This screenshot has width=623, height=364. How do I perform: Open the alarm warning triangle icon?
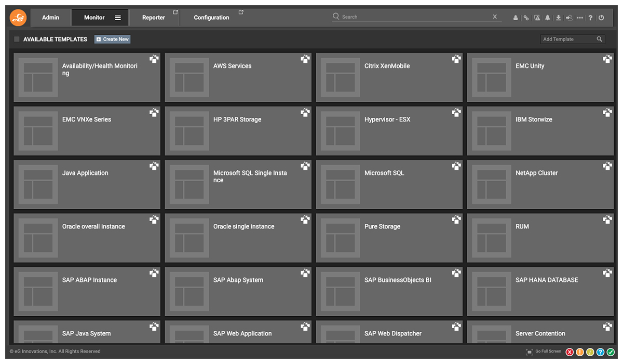tap(537, 18)
